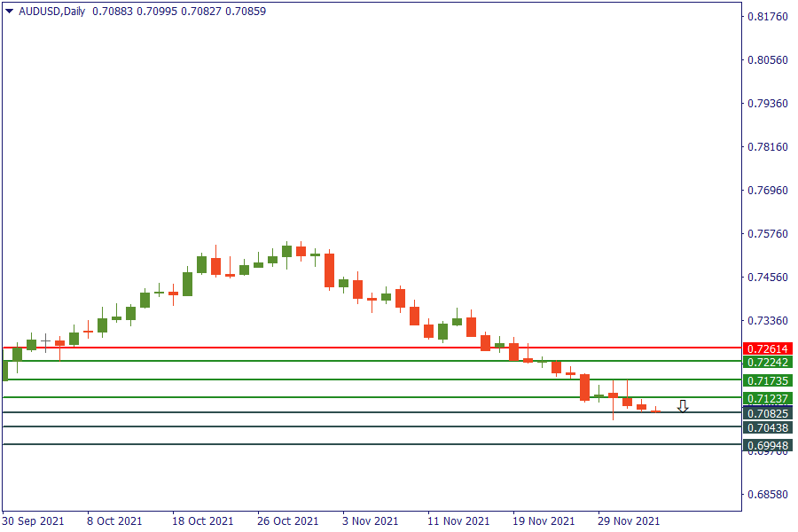Select the dark 0.69948 level label
Screen dimensions: 798x532
[768, 445]
